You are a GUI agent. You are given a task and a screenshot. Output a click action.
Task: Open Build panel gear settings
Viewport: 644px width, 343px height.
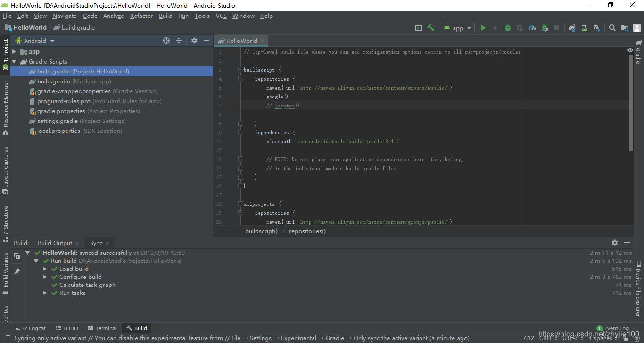pos(615,243)
